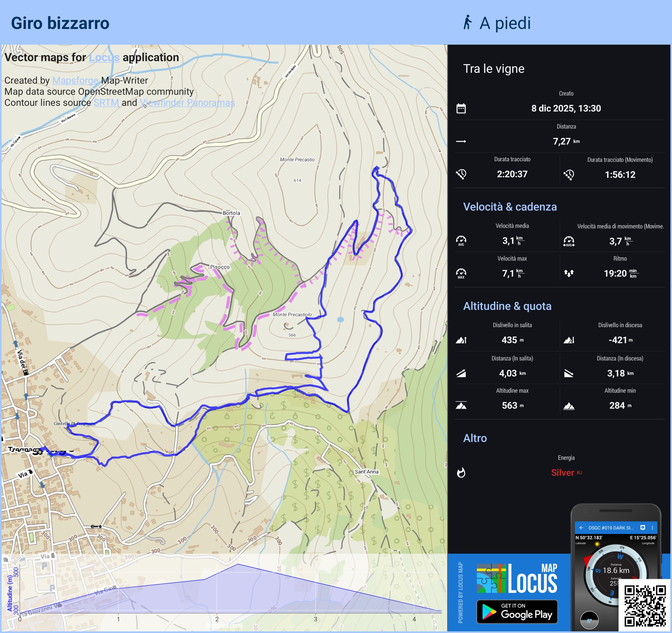Click the calendar icon beside creation date
The width and height of the screenshot is (672, 633).
[461, 109]
